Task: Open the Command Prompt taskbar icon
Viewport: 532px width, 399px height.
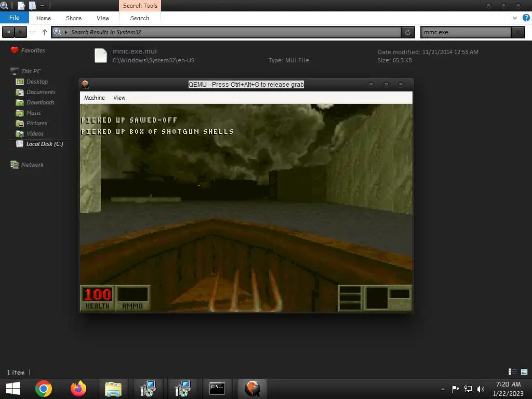Action: pos(217,389)
